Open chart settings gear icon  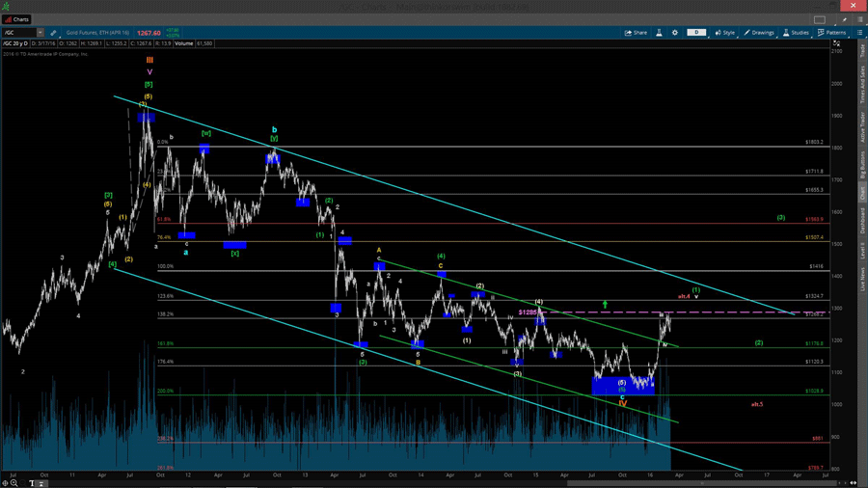(675, 33)
